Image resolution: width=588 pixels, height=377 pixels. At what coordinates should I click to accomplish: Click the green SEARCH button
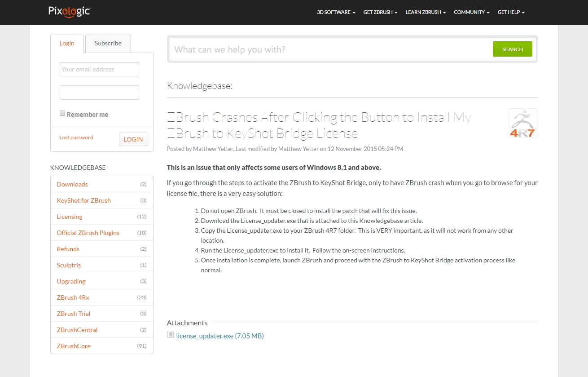pos(512,49)
